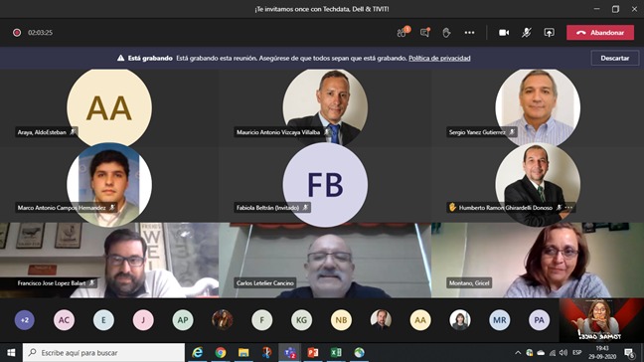The height and width of the screenshot is (362, 644).
Task: Open the Política de privacidad link
Action: 439,58
